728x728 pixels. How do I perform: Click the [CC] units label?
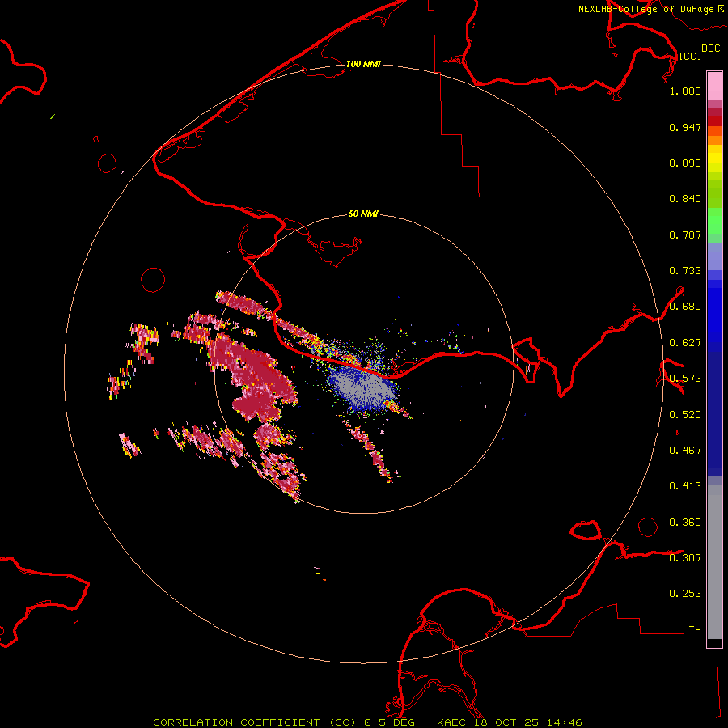(x=690, y=56)
